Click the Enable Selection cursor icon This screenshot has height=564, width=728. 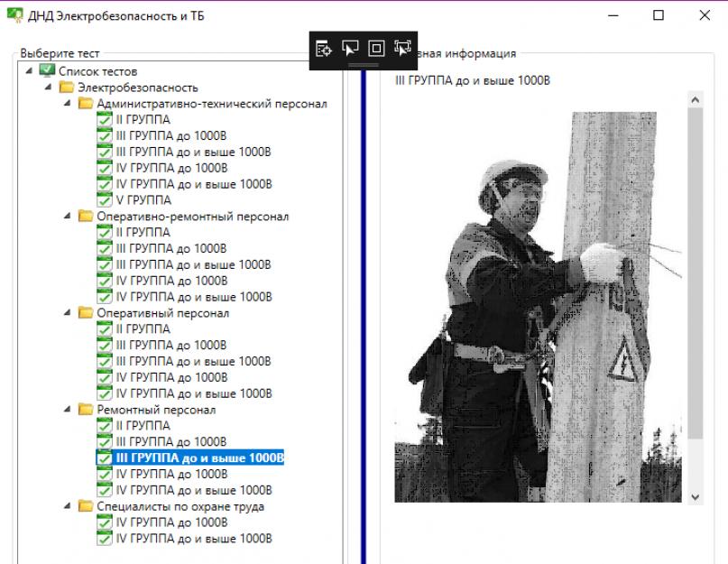(351, 49)
